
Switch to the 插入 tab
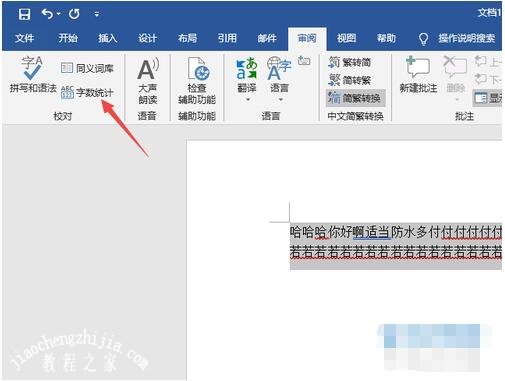coord(108,38)
